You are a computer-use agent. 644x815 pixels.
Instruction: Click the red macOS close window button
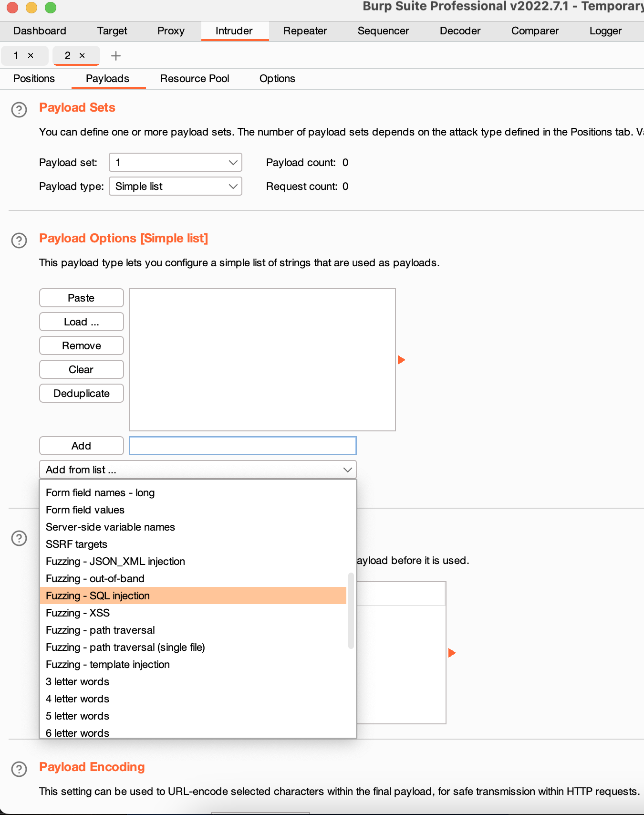(12, 7)
